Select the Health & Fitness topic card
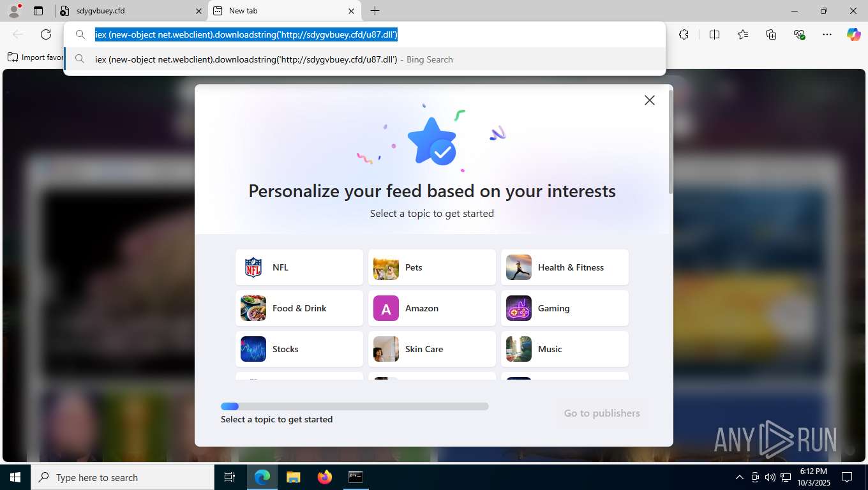Image resolution: width=868 pixels, height=490 pixels. point(565,267)
